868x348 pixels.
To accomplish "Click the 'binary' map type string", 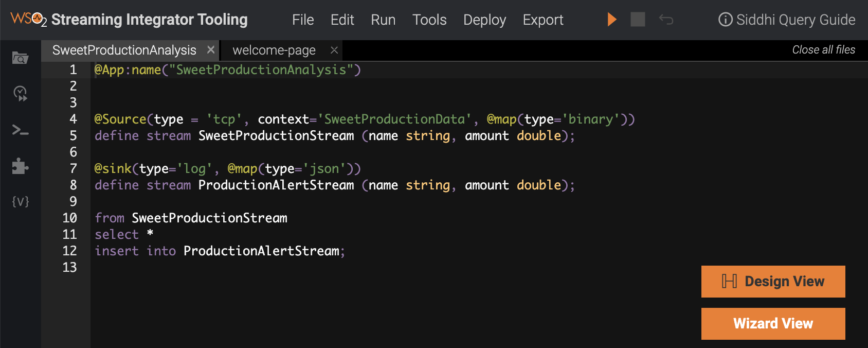I will coord(590,119).
